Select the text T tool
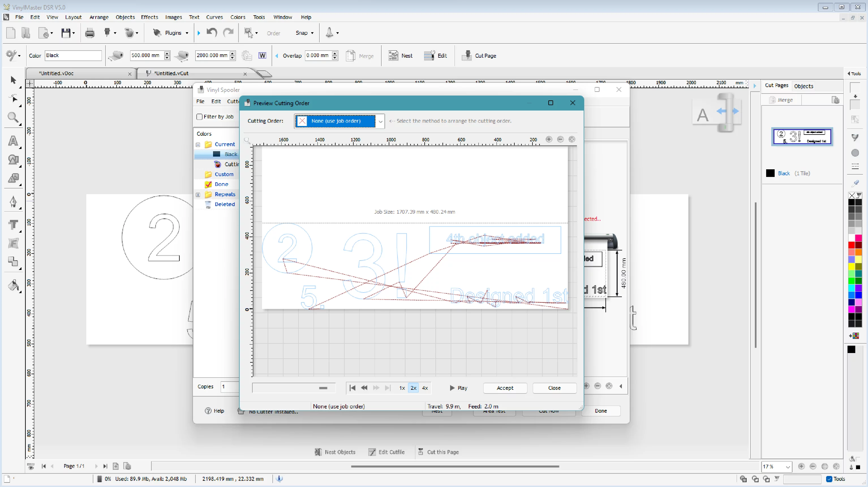 tap(13, 224)
